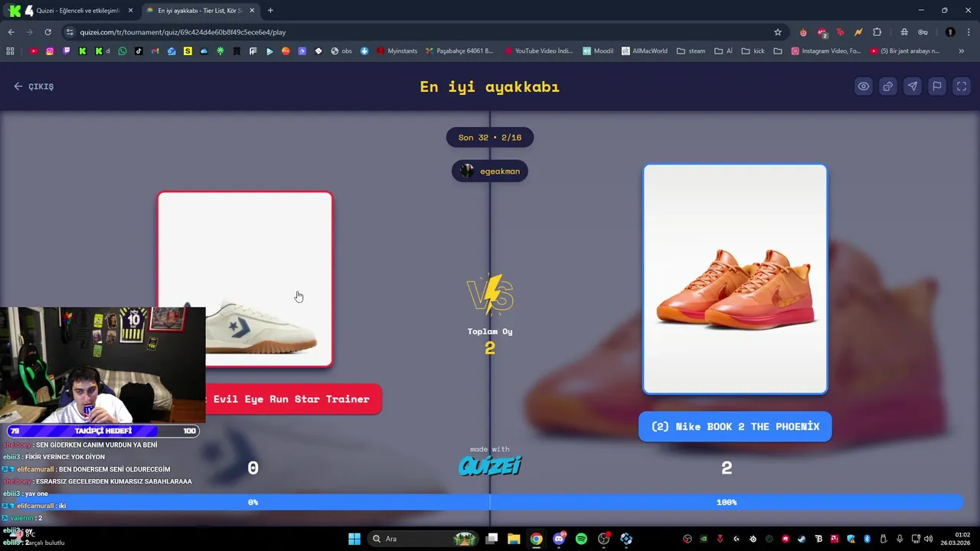Open a new browser tab
980x551 pixels.
[x=270, y=11]
